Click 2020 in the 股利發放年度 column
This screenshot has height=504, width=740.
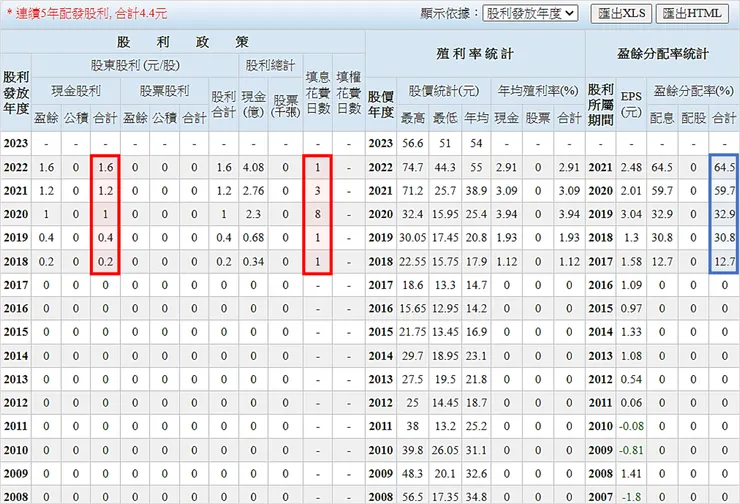[x=16, y=214]
